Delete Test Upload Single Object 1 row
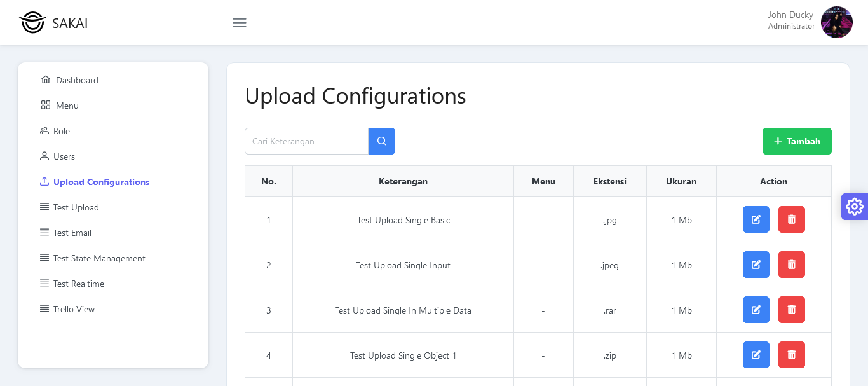Image resolution: width=868 pixels, height=386 pixels. tap(792, 355)
